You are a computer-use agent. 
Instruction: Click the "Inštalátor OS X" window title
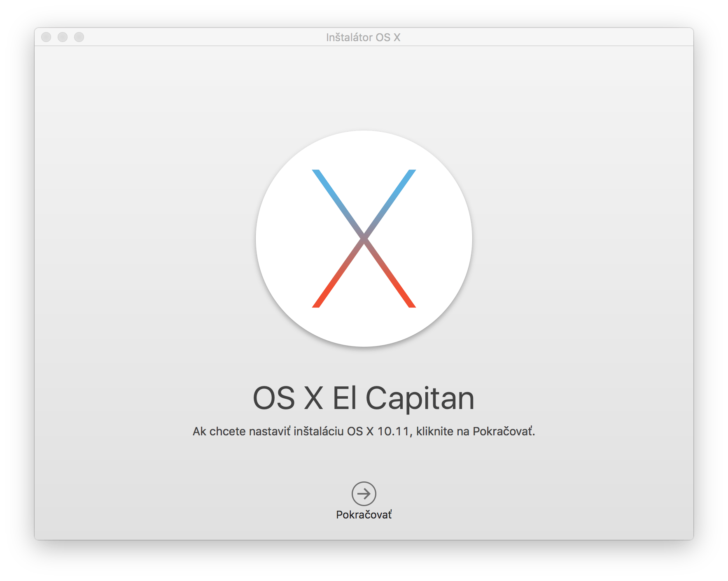pos(363,37)
